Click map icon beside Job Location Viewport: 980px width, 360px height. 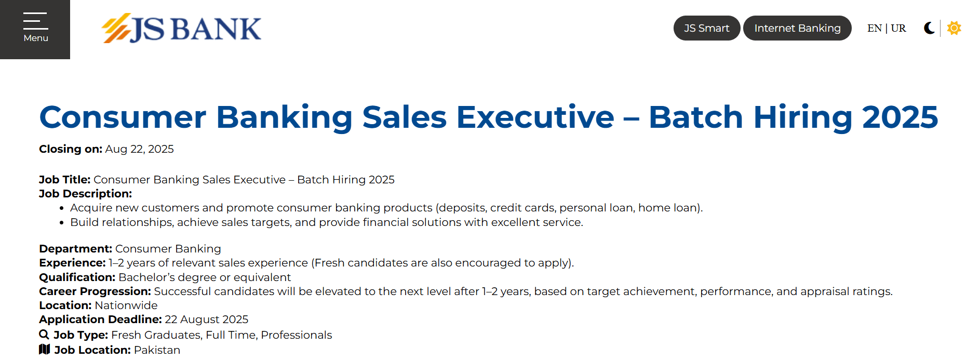(44, 350)
